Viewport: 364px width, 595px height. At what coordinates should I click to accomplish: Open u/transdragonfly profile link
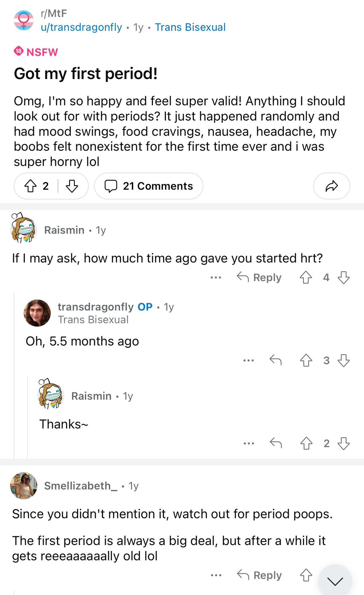(x=81, y=27)
